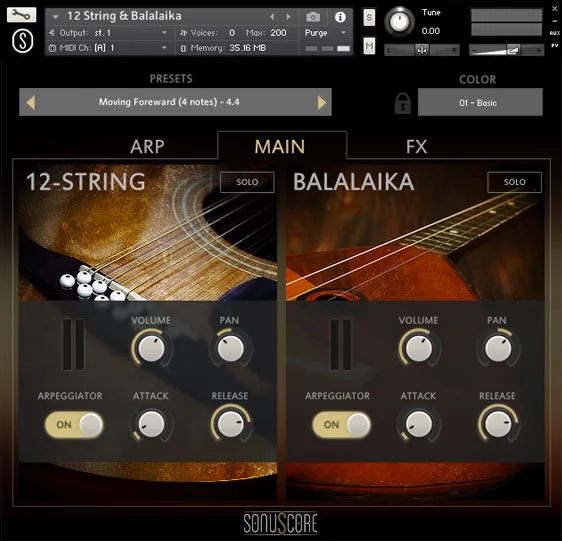This screenshot has height=541, width=562.
Task: Click the instrument name 12 String & Balalaika
Action: tap(124, 16)
